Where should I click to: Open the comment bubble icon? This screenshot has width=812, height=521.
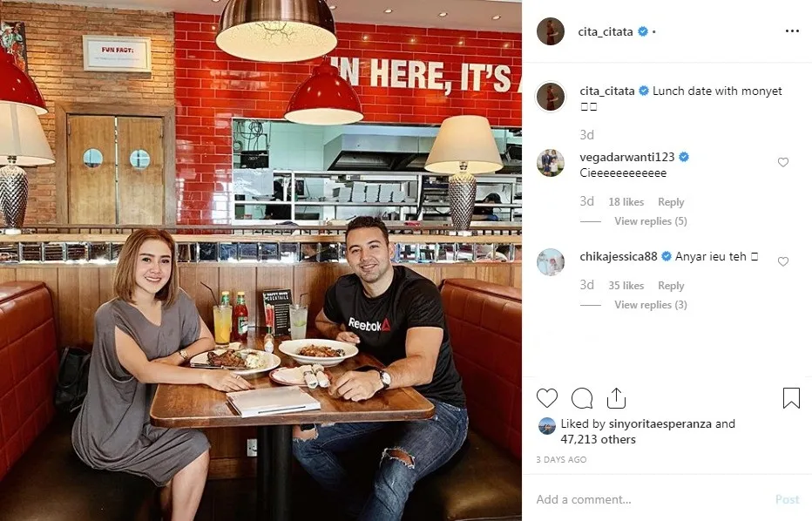(x=581, y=398)
